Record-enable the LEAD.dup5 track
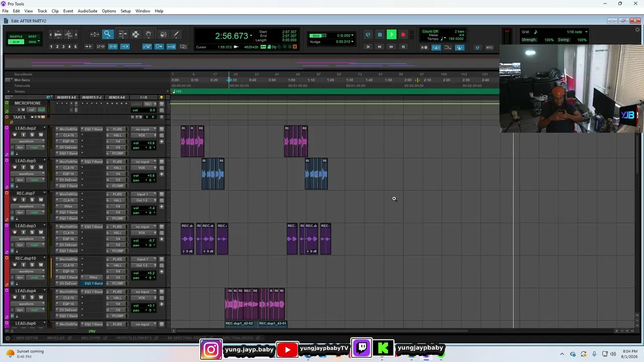 pos(14,167)
